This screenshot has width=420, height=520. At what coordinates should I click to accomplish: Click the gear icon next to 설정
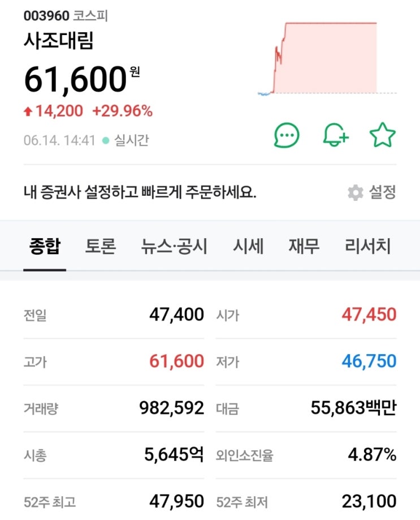pyautogui.click(x=356, y=192)
